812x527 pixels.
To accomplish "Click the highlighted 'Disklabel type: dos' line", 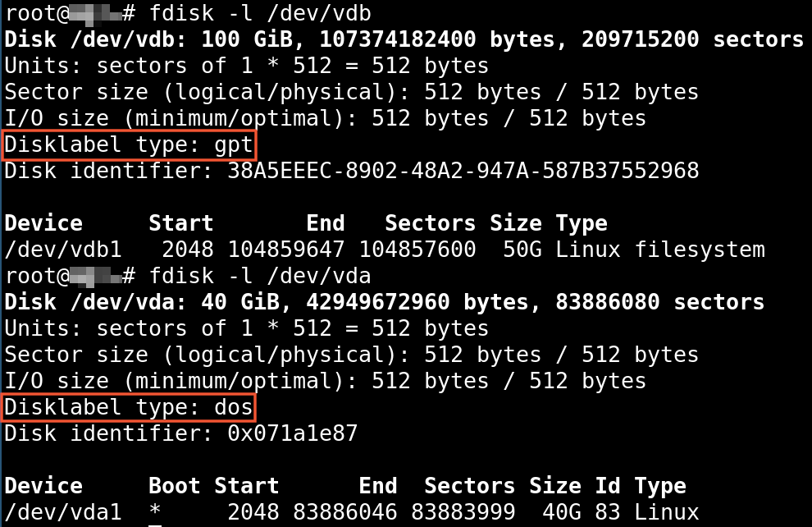I will click(x=129, y=408).
